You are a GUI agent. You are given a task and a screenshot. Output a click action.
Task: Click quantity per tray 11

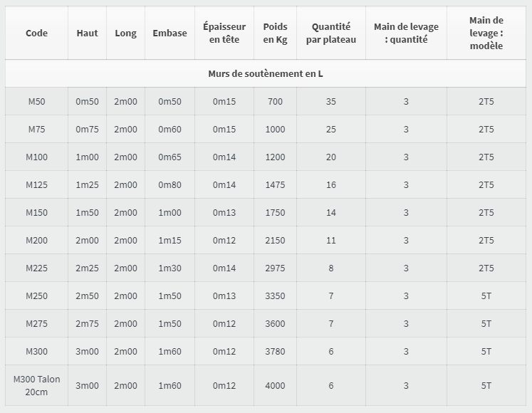(330, 241)
